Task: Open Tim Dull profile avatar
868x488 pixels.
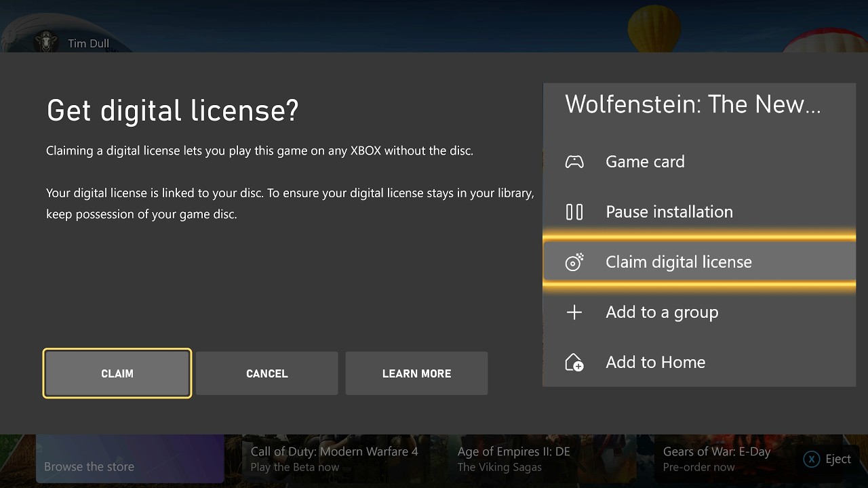Action: tap(47, 42)
